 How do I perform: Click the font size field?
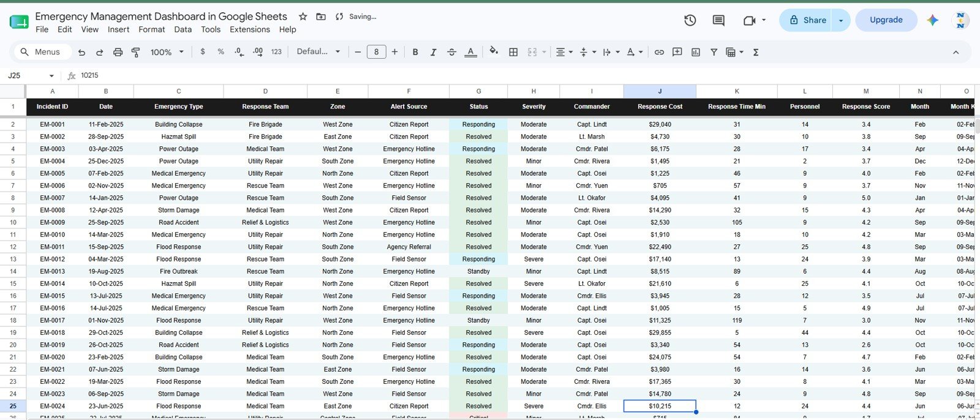tap(376, 52)
